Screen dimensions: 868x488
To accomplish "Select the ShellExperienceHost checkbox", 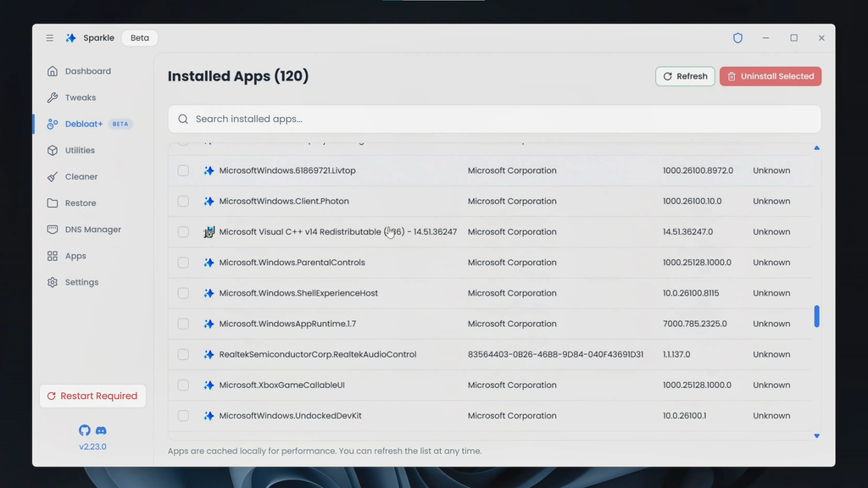I will [x=183, y=293].
